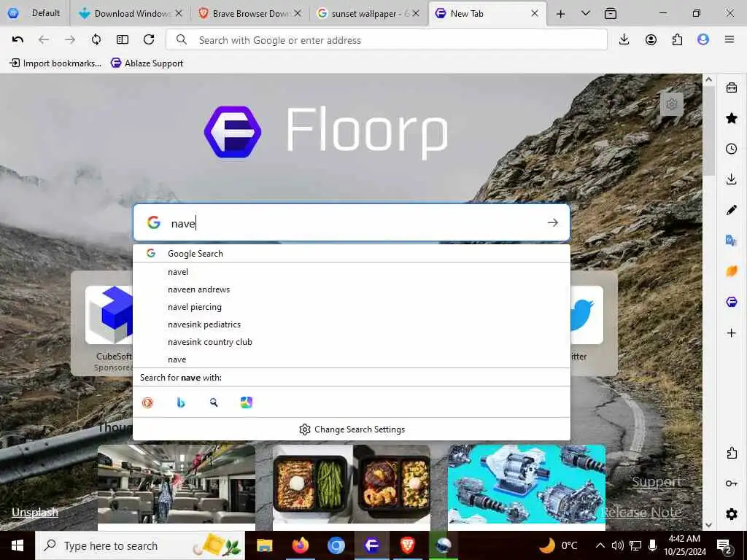This screenshot has width=747, height=560.
Task: Open the add-ons puzzle icon in sidebar
Action: [x=732, y=453]
